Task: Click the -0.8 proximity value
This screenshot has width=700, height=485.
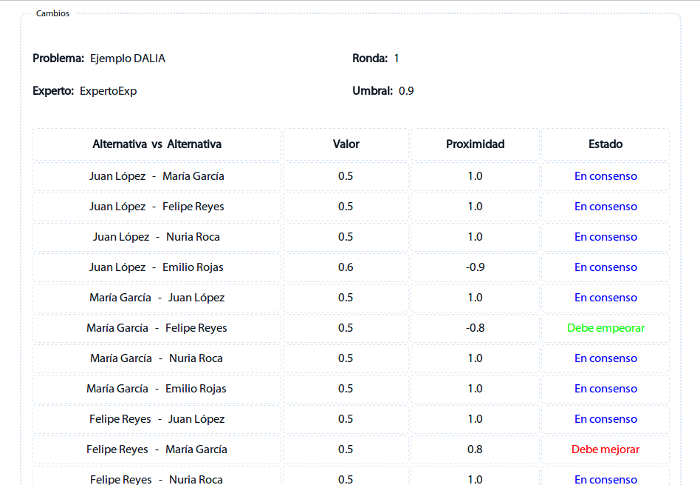Action: click(x=475, y=328)
